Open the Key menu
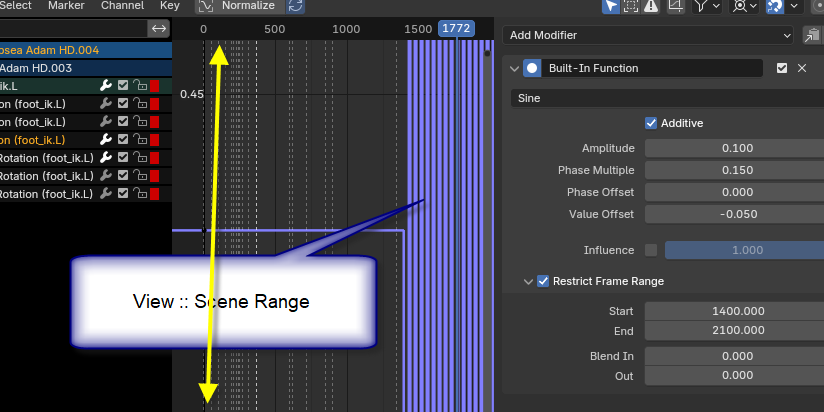This screenshot has height=412, width=824. (x=170, y=6)
